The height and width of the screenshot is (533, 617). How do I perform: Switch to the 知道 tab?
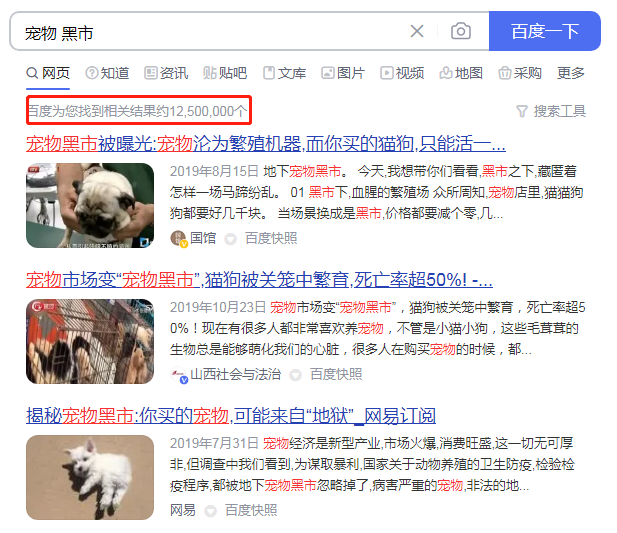tap(107, 73)
